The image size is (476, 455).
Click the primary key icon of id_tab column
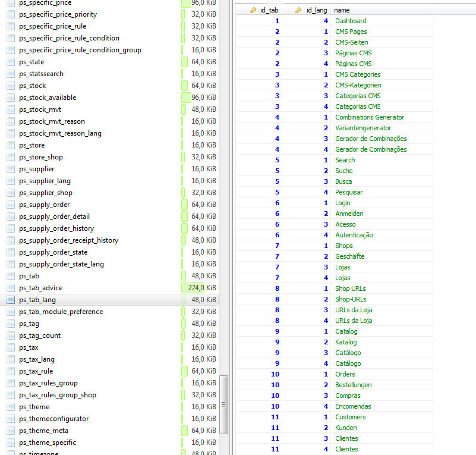click(253, 10)
